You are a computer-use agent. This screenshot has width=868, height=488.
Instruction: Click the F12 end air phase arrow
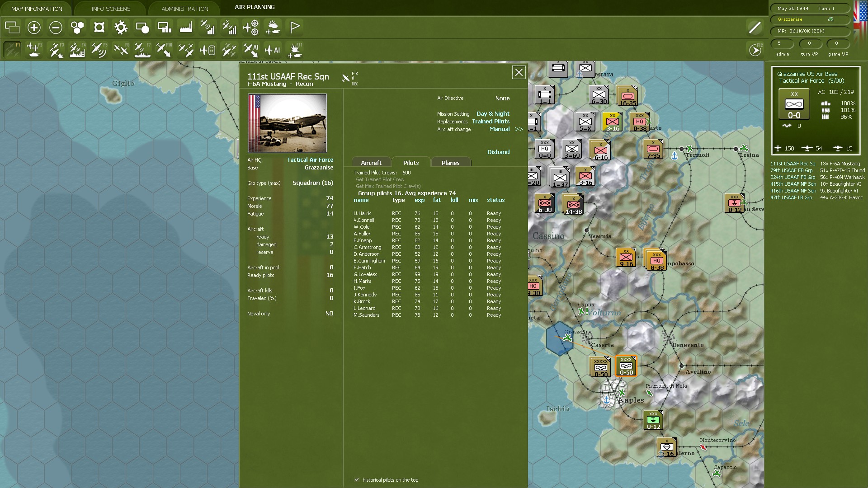pos(755,50)
